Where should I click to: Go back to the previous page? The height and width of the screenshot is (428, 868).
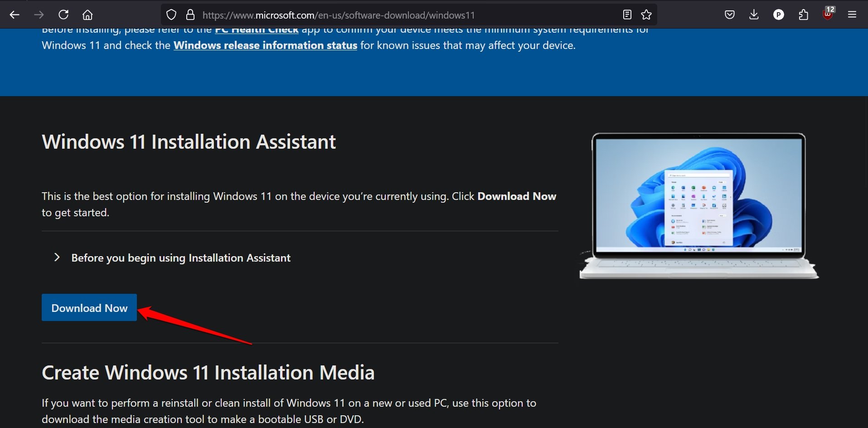15,15
